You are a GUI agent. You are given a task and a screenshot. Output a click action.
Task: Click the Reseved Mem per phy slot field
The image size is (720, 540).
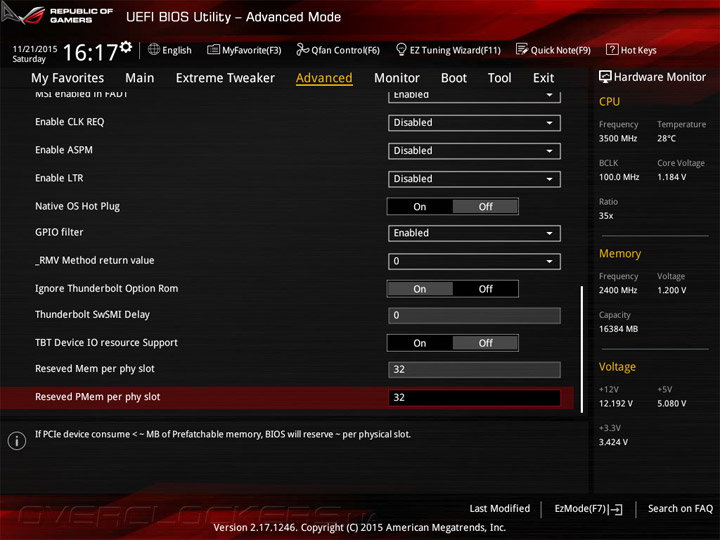point(474,370)
